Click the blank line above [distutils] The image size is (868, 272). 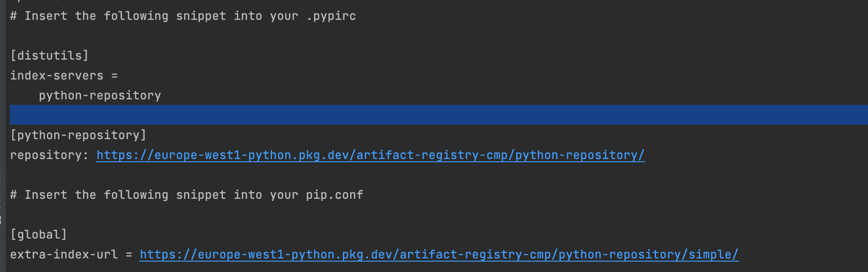[180, 36]
